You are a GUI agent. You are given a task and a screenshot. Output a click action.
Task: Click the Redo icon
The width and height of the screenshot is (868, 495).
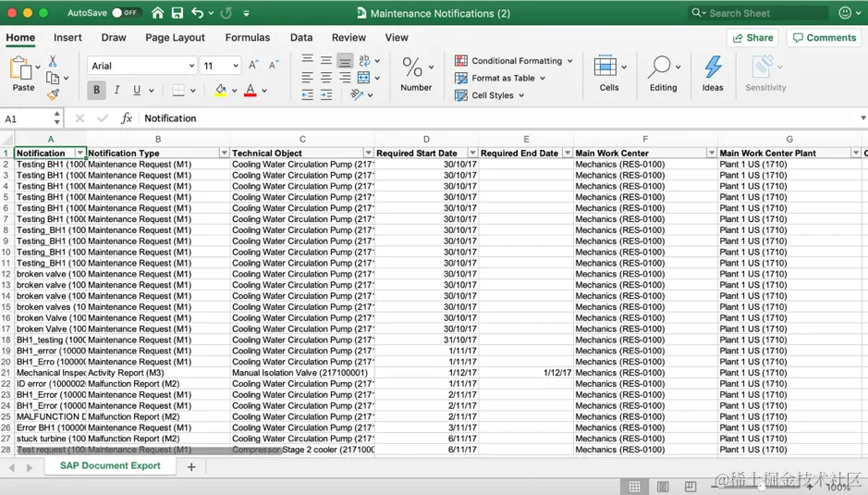click(226, 13)
